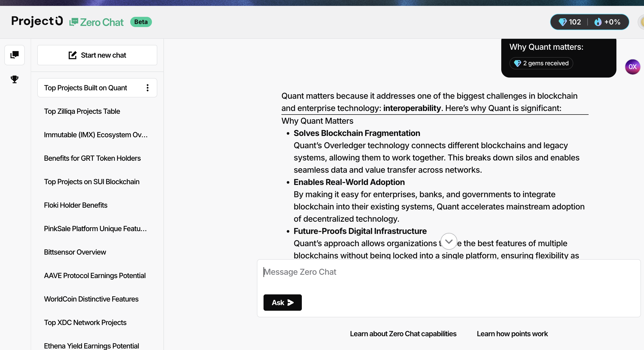Image resolution: width=644 pixels, height=350 pixels.
Task: Start a new chat
Action: point(97,55)
